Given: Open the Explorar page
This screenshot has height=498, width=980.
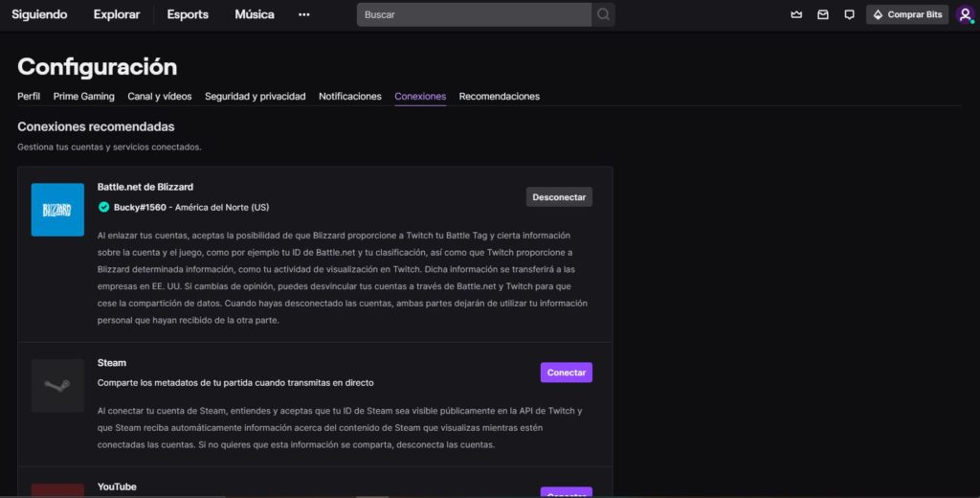Looking at the screenshot, I should pos(117,14).
